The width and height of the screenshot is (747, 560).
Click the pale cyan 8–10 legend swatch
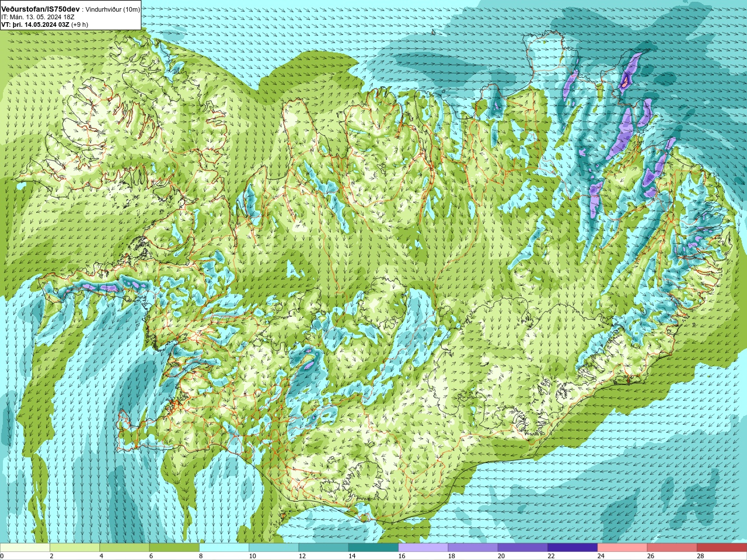tap(224, 548)
